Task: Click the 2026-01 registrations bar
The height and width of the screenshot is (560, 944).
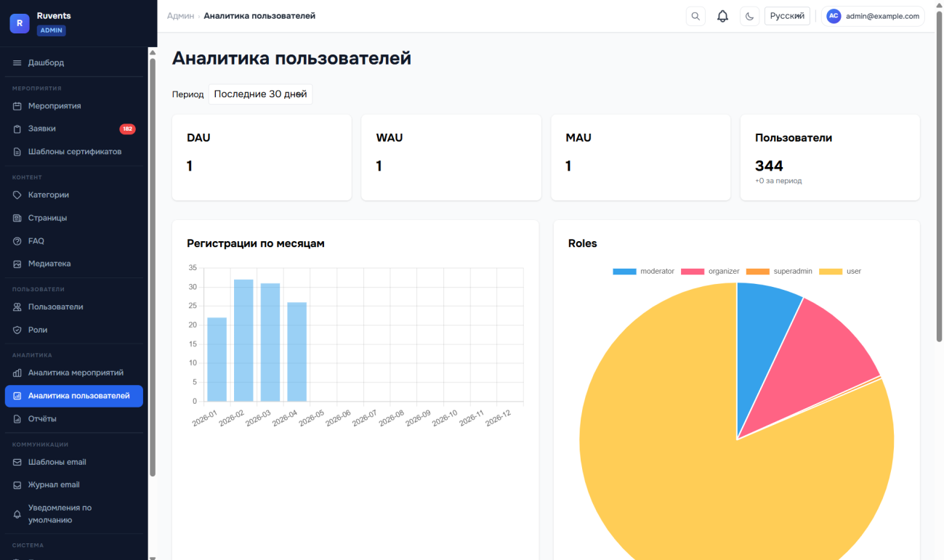Action: (217, 360)
